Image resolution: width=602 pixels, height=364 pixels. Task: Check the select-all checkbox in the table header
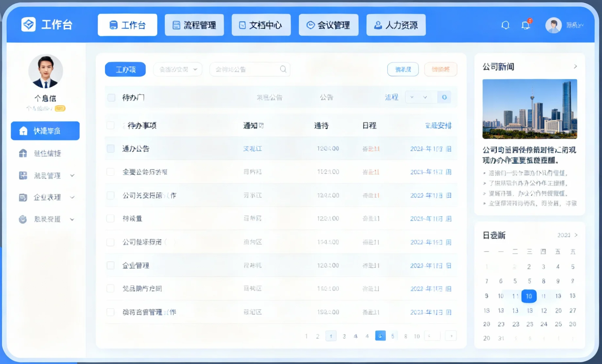(x=111, y=126)
